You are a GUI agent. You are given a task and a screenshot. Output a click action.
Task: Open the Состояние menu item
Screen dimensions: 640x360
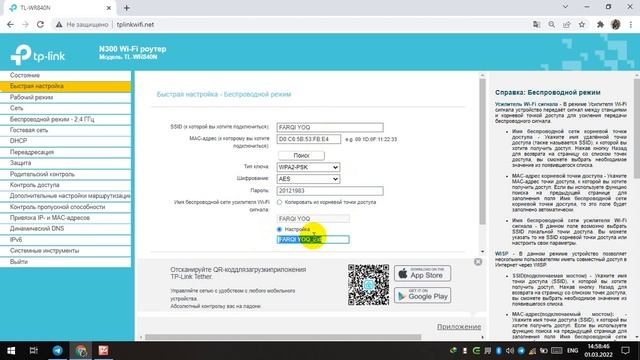pos(65,75)
